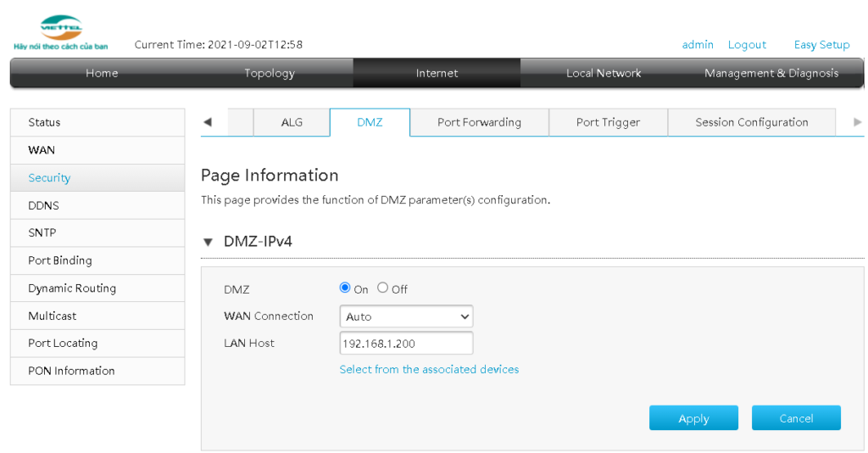Switch to the Port Forwarding tab
The width and height of the screenshot is (868, 453).
click(479, 122)
